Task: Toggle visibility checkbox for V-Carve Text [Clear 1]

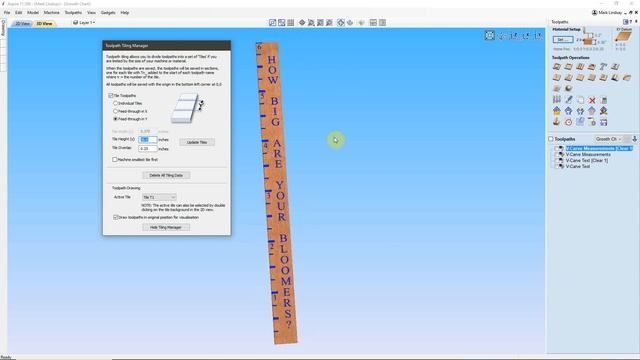Action: tap(556, 160)
